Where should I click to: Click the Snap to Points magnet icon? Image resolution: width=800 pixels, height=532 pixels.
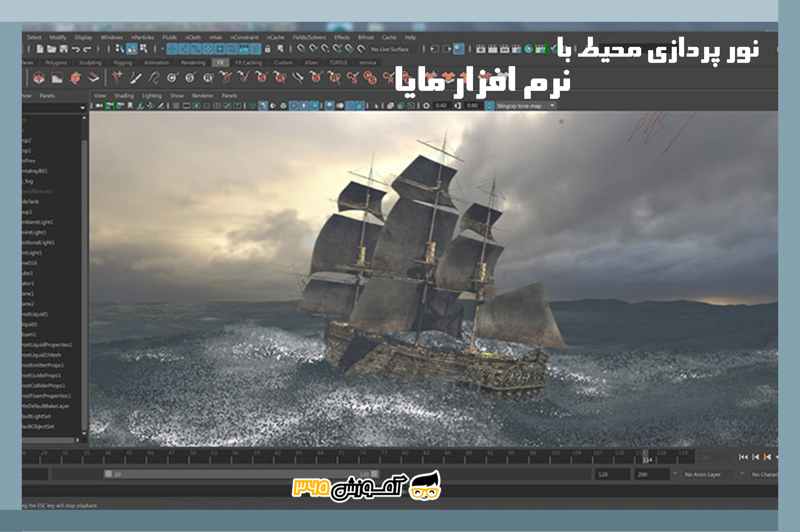tap(325, 49)
